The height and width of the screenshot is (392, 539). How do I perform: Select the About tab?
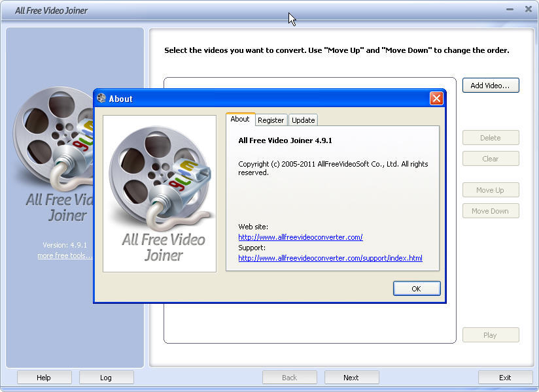[x=240, y=120]
